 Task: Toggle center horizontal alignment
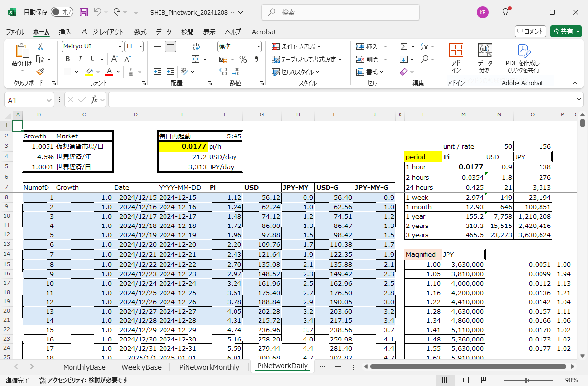click(170, 59)
